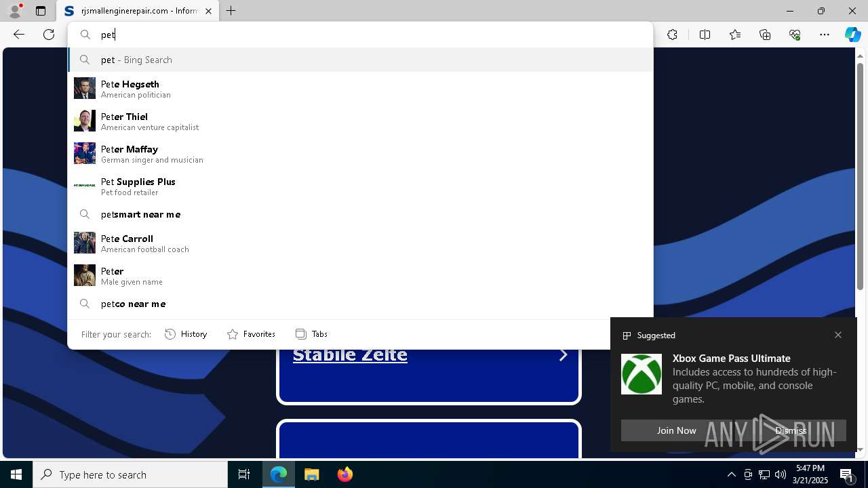This screenshot has height=488, width=868.
Task: Filter the search by History
Action: (x=186, y=334)
